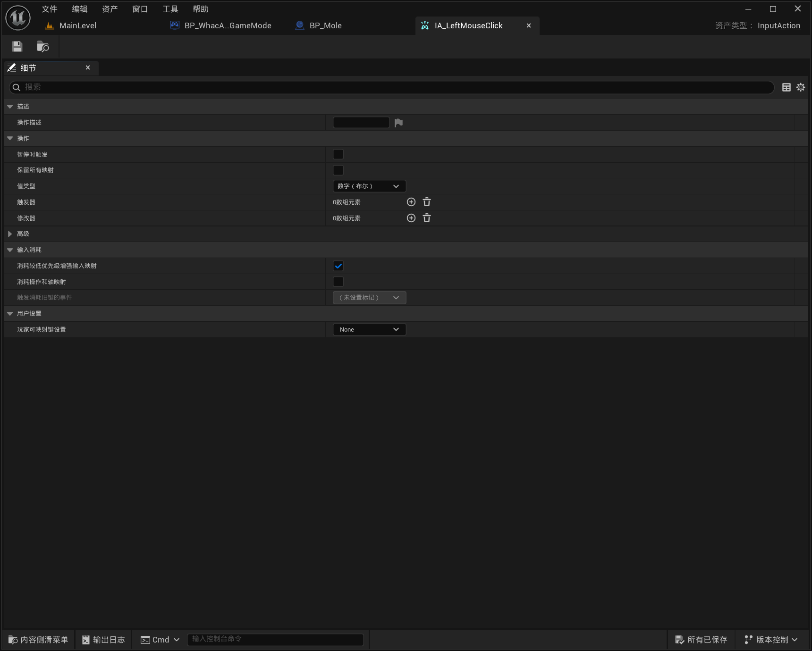This screenshot has width=812, height=651.
Task: Click the flag icon beside 操作描述 field
Action: [399, 123]
